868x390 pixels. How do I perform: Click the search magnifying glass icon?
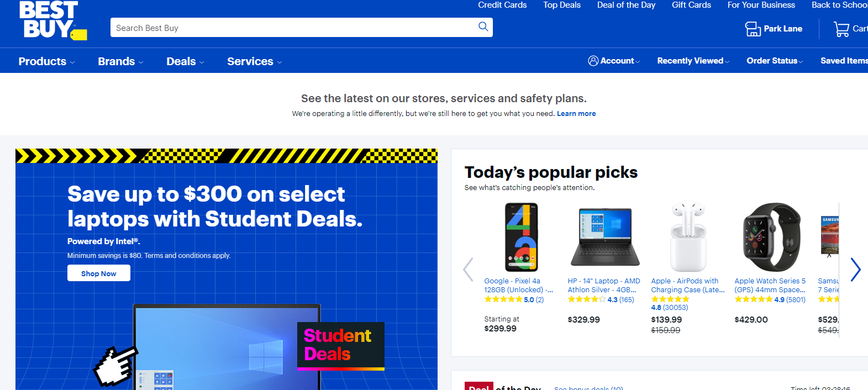click(483, 27)
